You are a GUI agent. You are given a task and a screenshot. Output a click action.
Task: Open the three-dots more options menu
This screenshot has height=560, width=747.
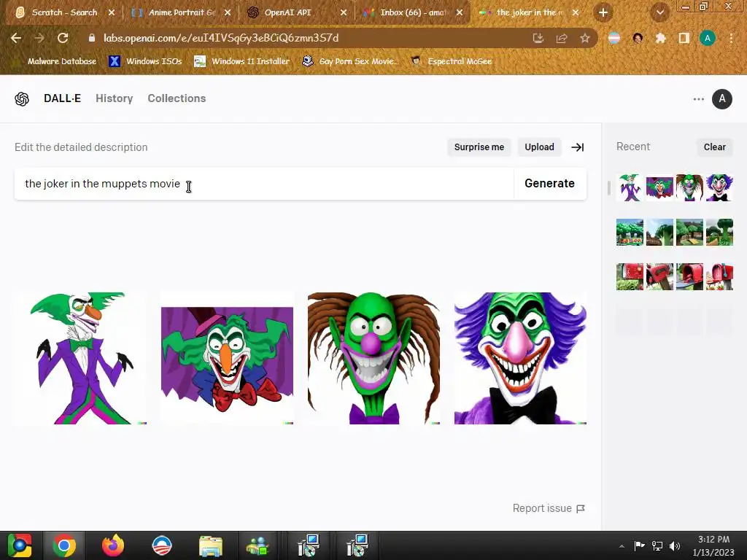698,99
